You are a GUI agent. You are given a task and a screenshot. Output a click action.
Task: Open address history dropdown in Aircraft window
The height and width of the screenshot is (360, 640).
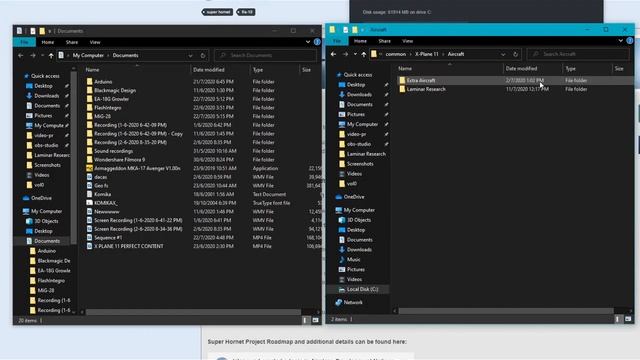503,54
